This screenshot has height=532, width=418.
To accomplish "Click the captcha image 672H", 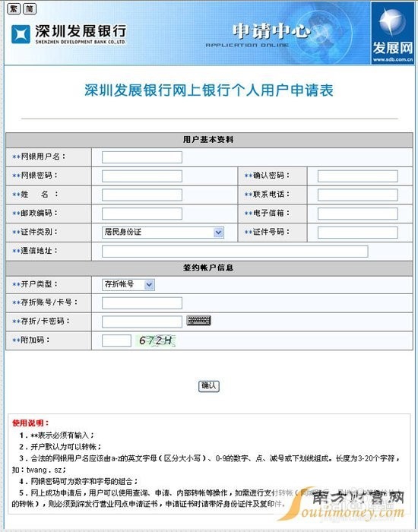I will (x=156, y=340).
